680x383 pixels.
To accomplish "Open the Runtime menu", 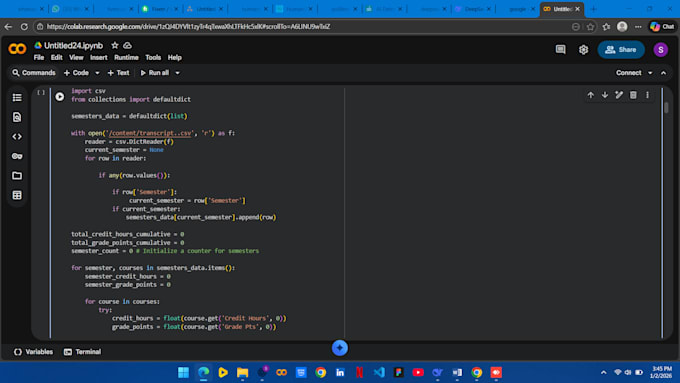I will [126, 57].
